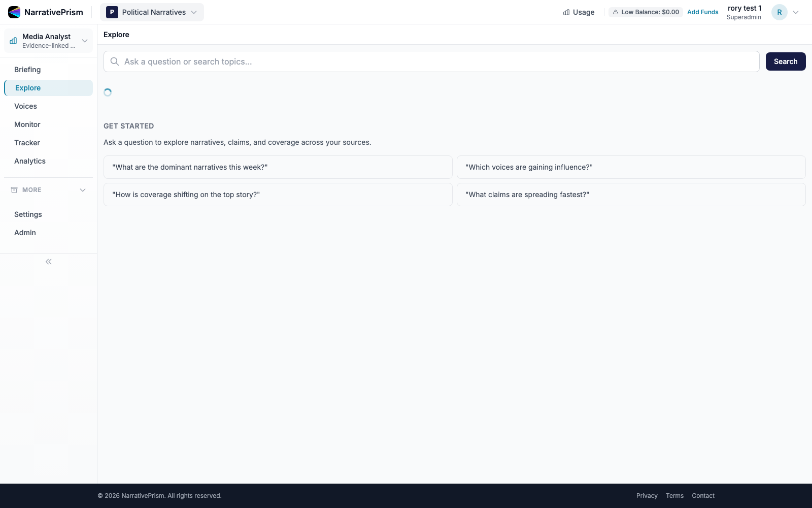This screenshot has height=508, width=812.
Task: Navigate to the Analytics section
Action: click(29, 161)
